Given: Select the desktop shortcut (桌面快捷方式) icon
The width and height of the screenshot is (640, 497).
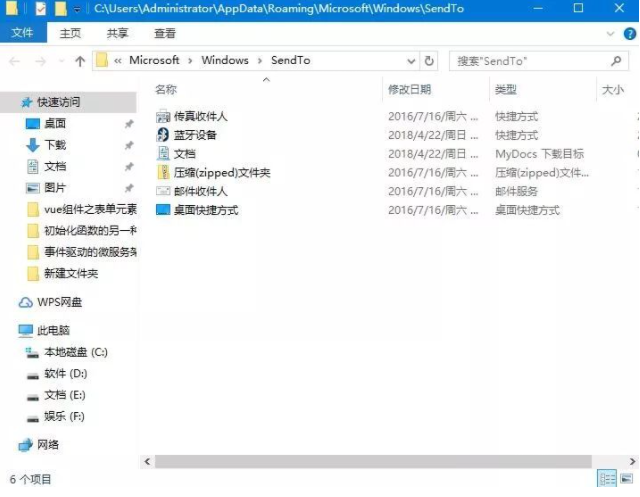Looking at the screenshot, I should [164, 210].
